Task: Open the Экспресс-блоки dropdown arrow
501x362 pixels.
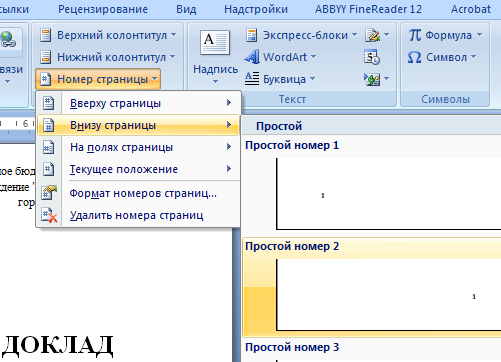Action: [354, 35]
